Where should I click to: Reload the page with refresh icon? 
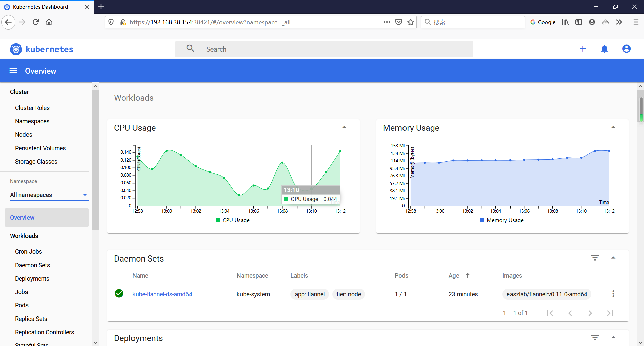point(36,22)
